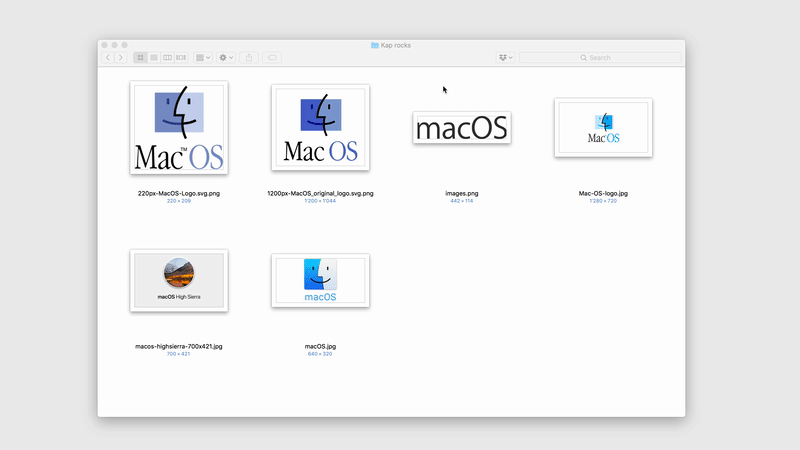Click the file name Mac-OS-logo.jpg
Image resolution: width=800 pixels, height=450 pixels.
tap(603, 193)
